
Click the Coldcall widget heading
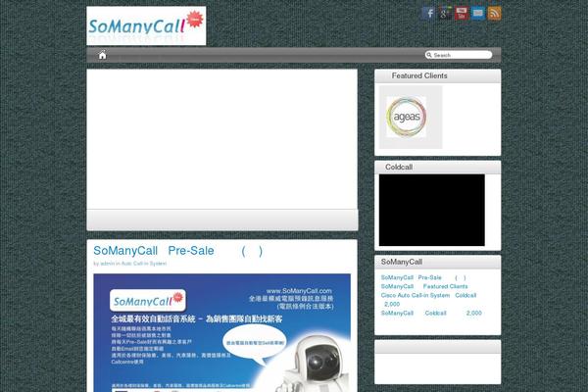(399, 168)
